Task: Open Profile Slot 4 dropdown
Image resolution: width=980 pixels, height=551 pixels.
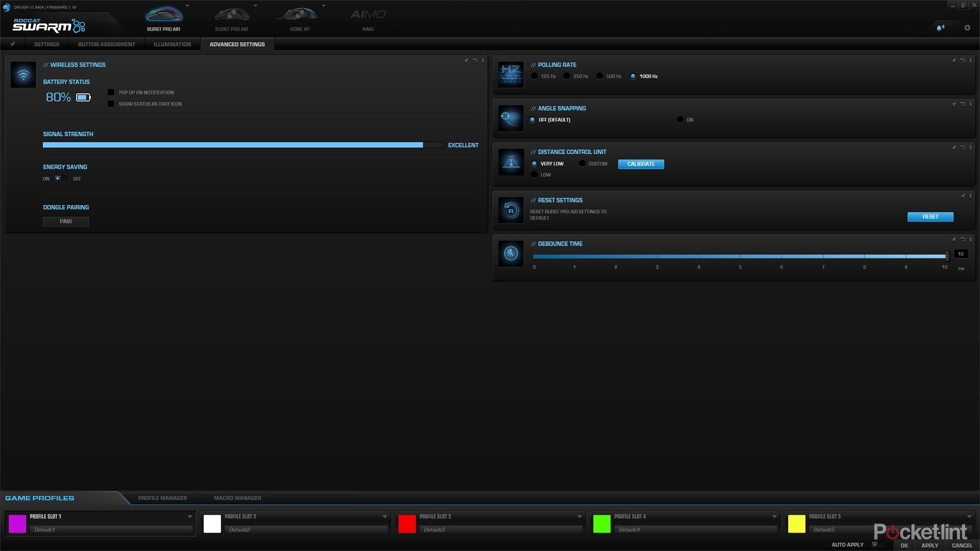Action: (774, 517)
